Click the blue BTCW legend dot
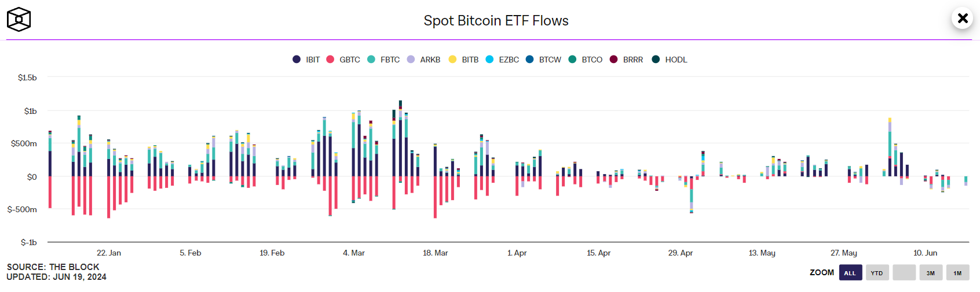The height and width of the screenshot is (292, 980). 529,60
